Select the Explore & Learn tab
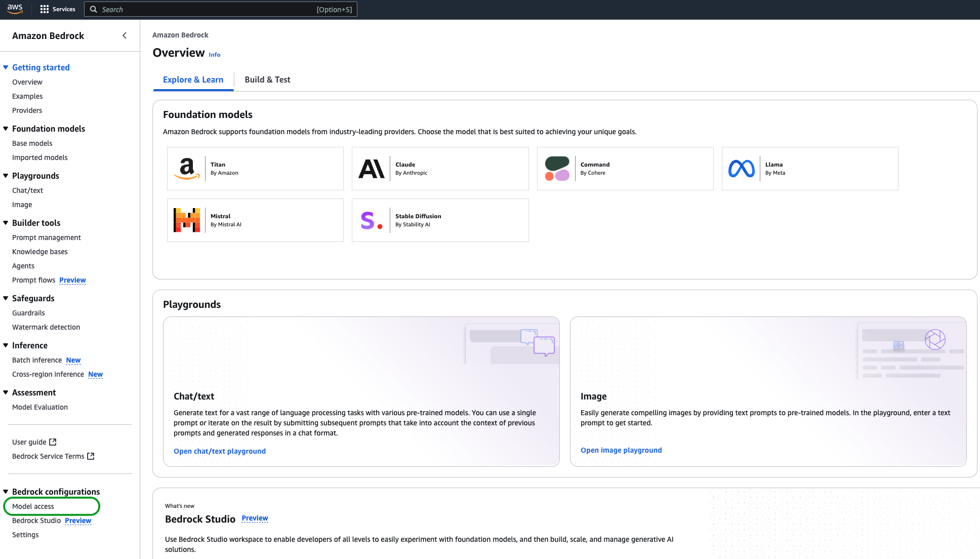 (193, 79)
